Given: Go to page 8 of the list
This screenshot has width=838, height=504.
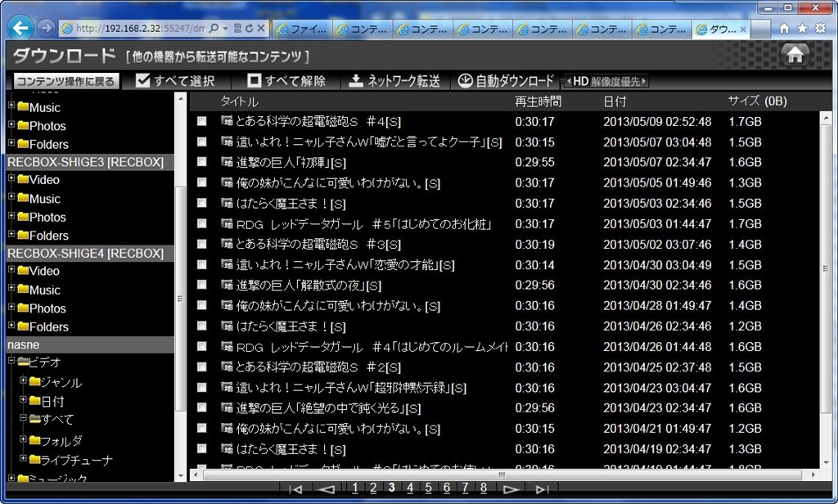Looking at the screenshot, I should click(483, 488).
